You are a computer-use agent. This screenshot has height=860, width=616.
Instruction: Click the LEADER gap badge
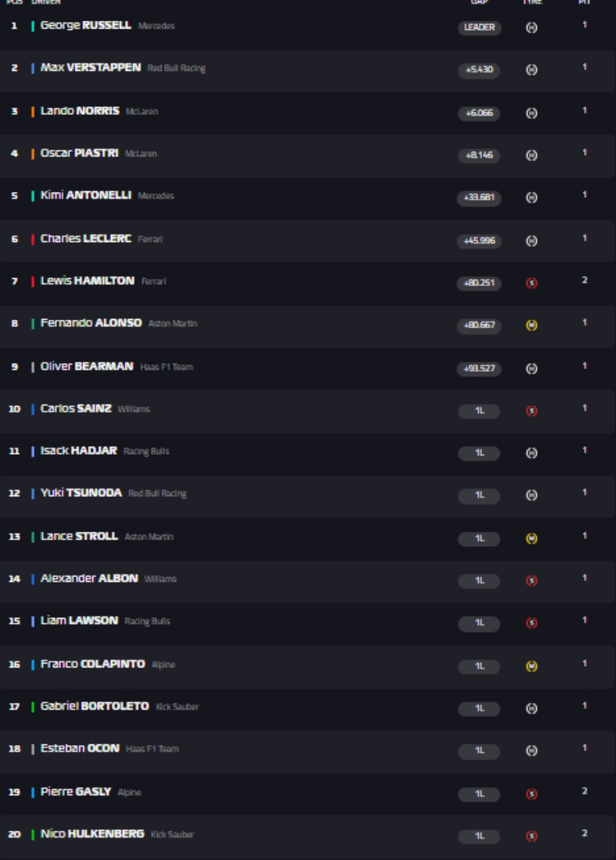479,28
